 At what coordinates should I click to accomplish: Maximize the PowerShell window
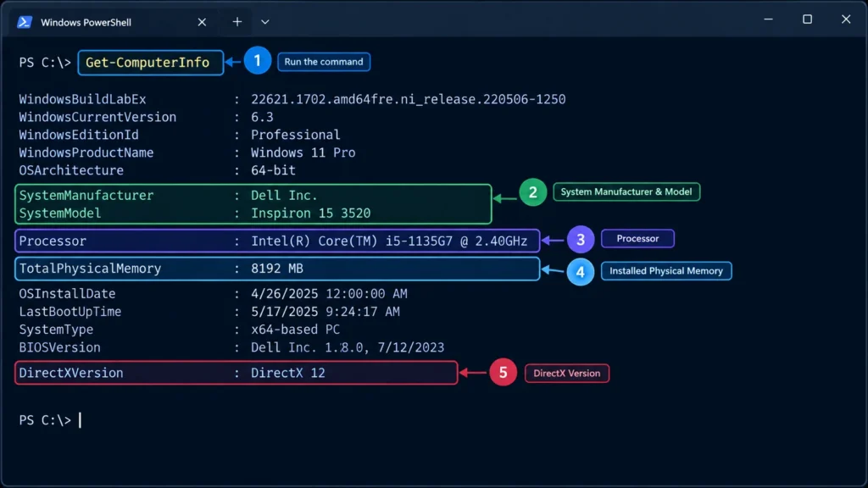(807, 19)
